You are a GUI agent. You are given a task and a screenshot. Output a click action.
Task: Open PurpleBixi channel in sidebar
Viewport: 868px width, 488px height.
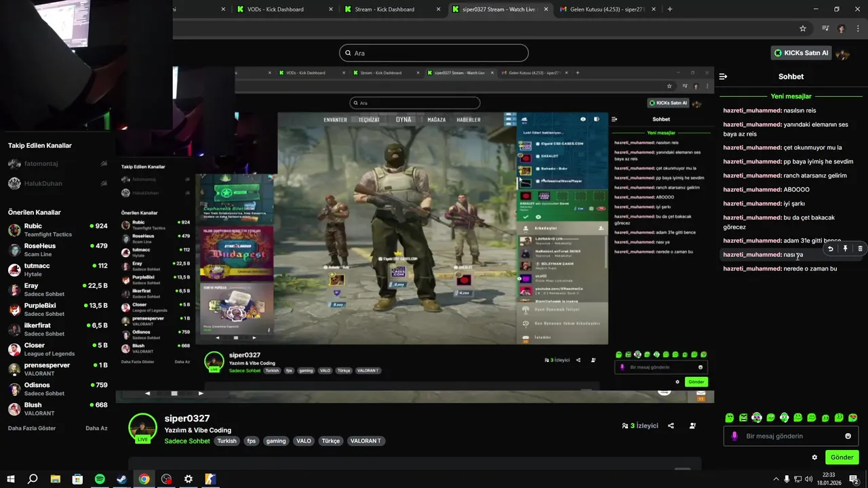click(58, 309)
